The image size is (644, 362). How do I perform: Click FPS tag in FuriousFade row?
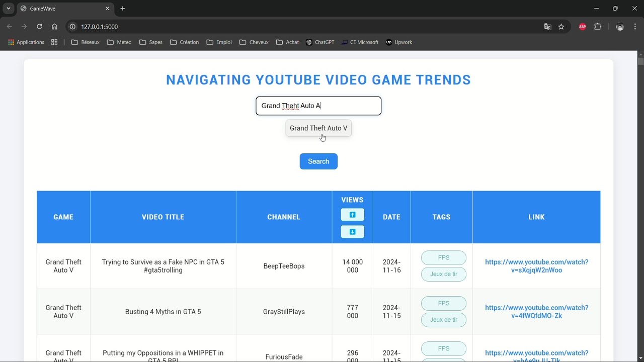[x=444, y=349]
